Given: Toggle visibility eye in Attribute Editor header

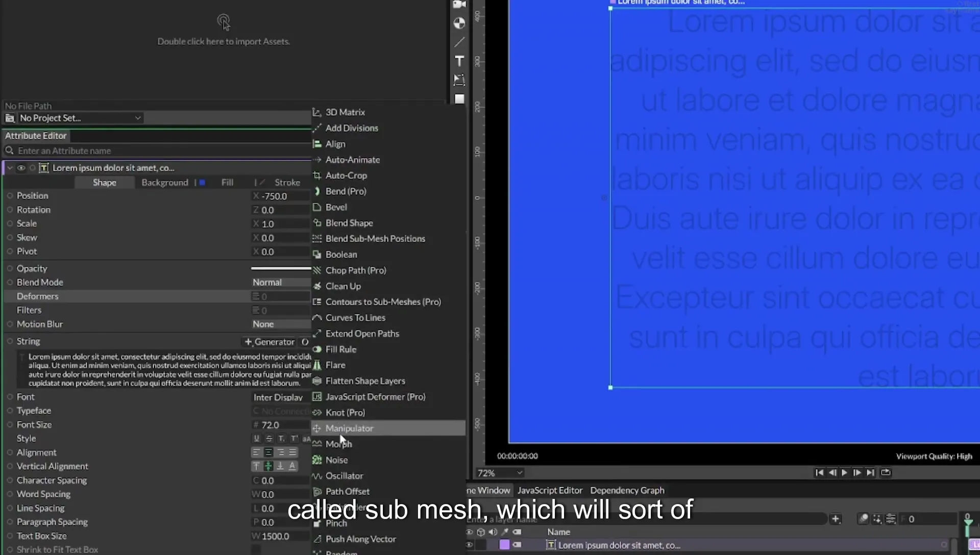Looking at the screenshot, I should [x=21, y=168].
